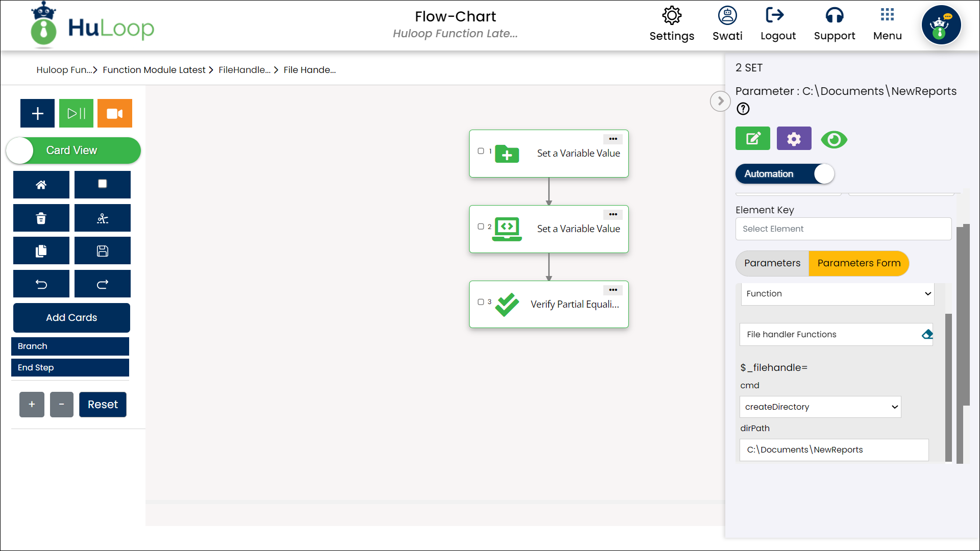
Task: Click the dirPath input field
Action: point(834,450)
